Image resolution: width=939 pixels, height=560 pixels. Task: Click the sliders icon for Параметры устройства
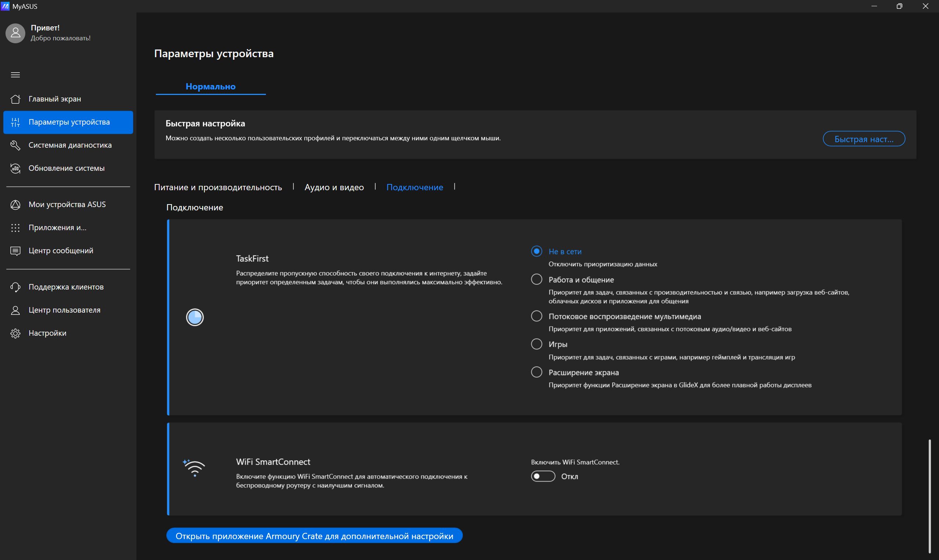coord(15,122)
